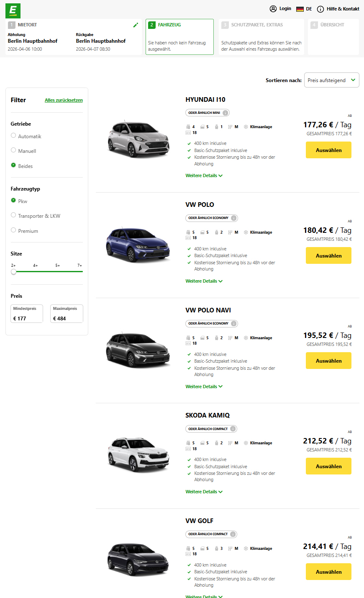The image size is (364, 598).
Task: Click the Maximalpreis input field
Action: 67,318
